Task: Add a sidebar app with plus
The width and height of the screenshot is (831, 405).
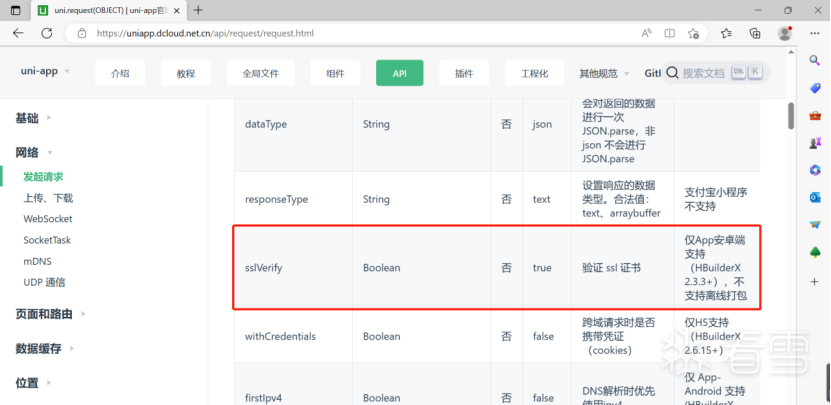Action: point(815,282)
